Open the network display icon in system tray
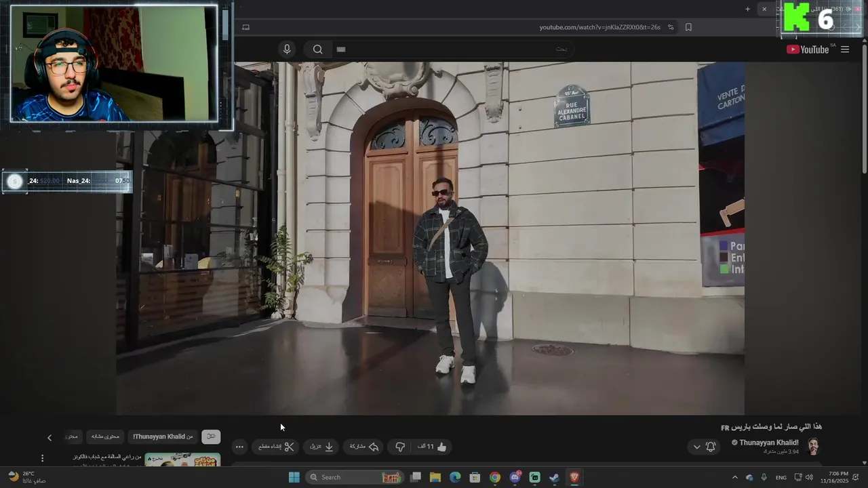The height and width of the screenshot is (488, 868). point(798,477)
